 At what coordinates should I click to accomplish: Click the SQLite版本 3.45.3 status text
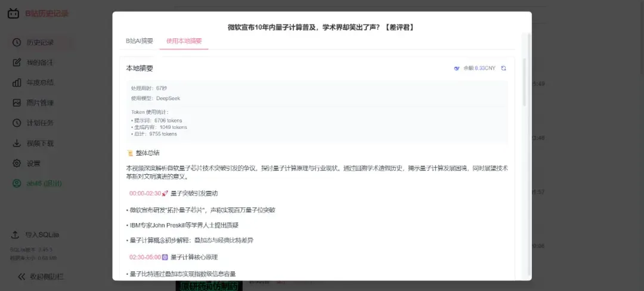pos(31,249)
